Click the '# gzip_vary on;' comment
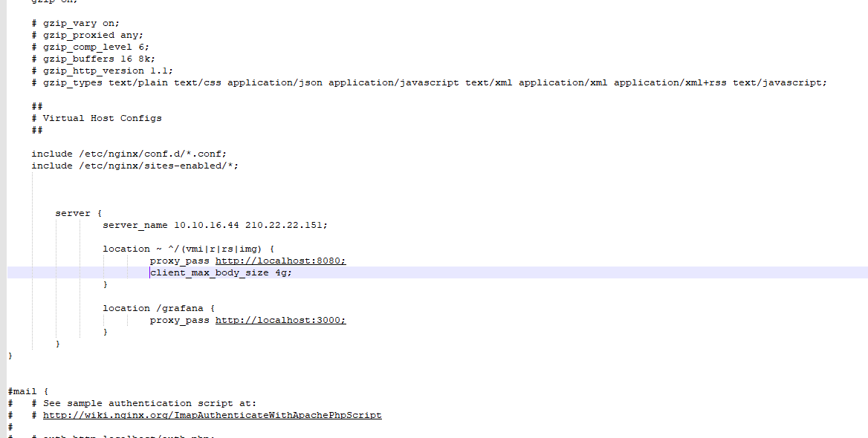 coord(74,23)
